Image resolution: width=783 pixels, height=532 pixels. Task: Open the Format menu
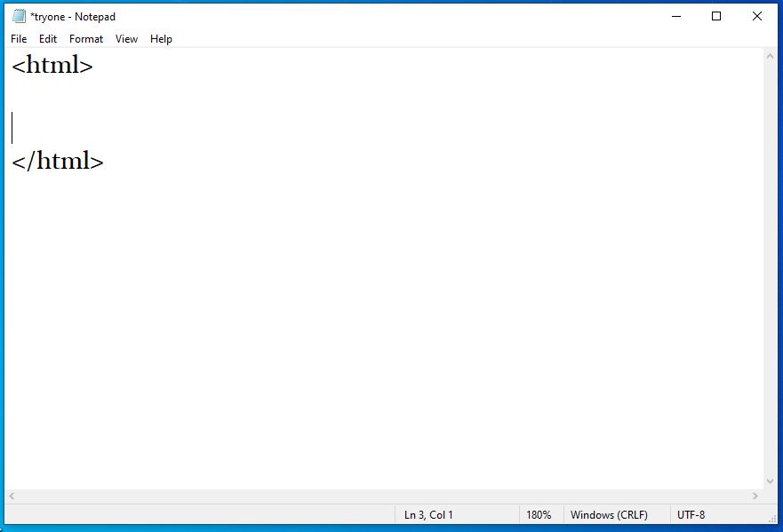86,39
